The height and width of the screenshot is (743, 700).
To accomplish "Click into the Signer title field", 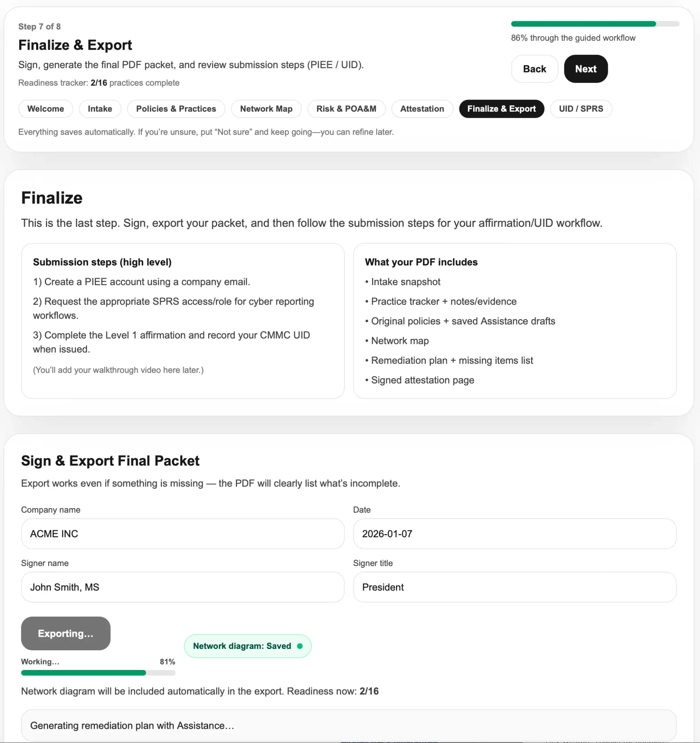I will [x=514, y=587].
